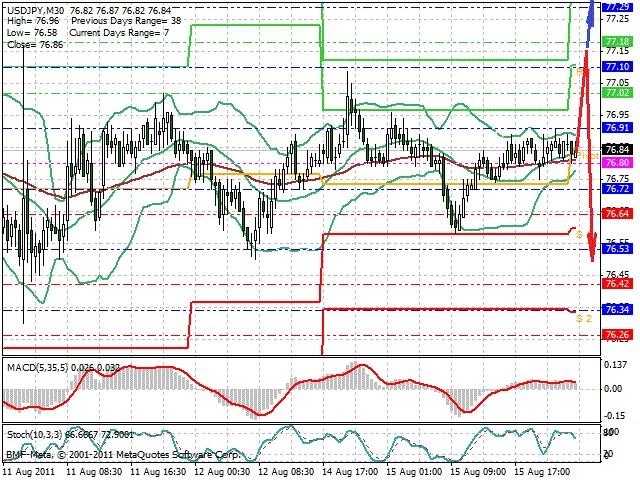Select the green 77.02 resistance label

click(617, 93)
